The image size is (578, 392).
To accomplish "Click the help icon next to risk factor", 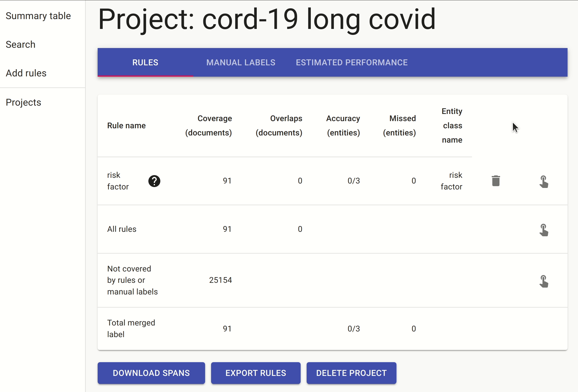I will pyautogui.click(x=154, y=181).
